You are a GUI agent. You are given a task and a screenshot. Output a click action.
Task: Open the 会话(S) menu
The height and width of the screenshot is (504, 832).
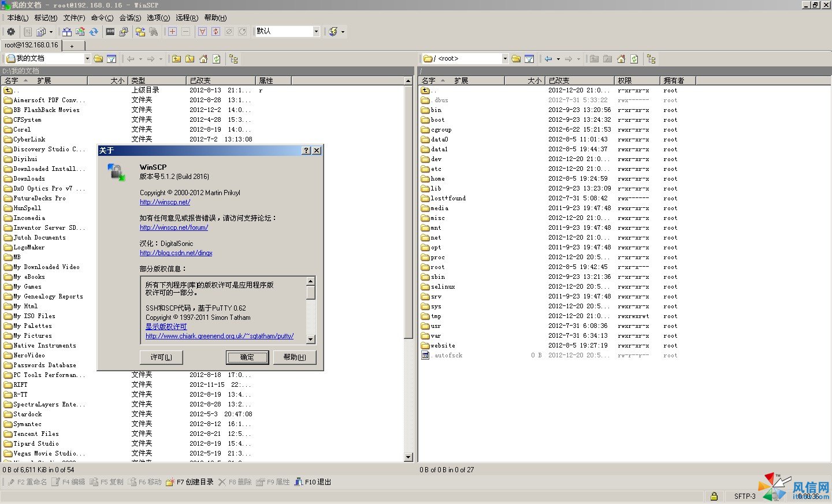130,18
